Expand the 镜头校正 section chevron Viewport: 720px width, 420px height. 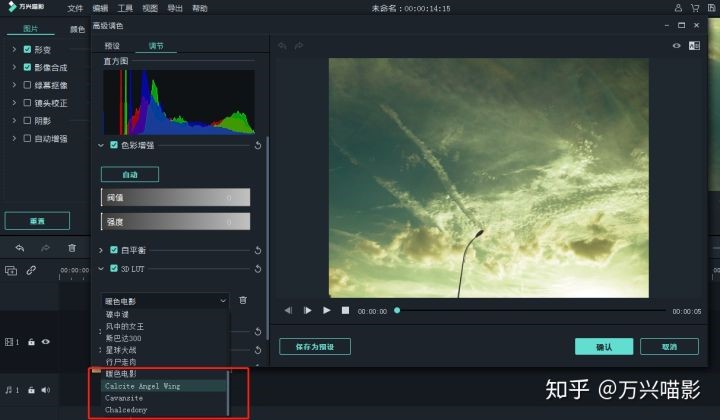14,102
